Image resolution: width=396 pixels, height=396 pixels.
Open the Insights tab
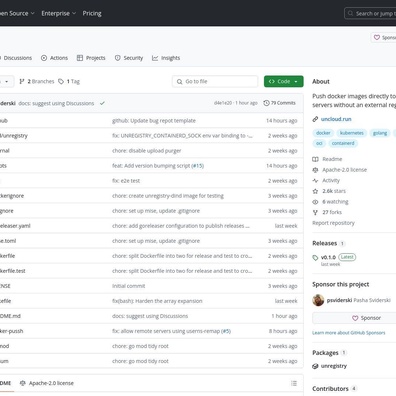tap(166, 58)
